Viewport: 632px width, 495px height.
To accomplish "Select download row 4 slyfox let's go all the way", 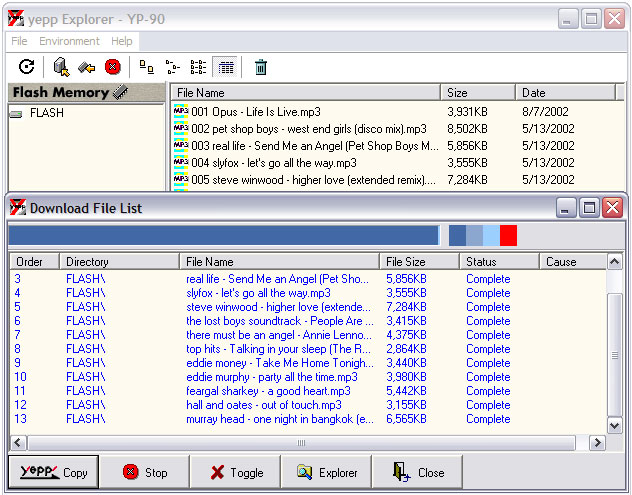I will click(x=308, y=293).
